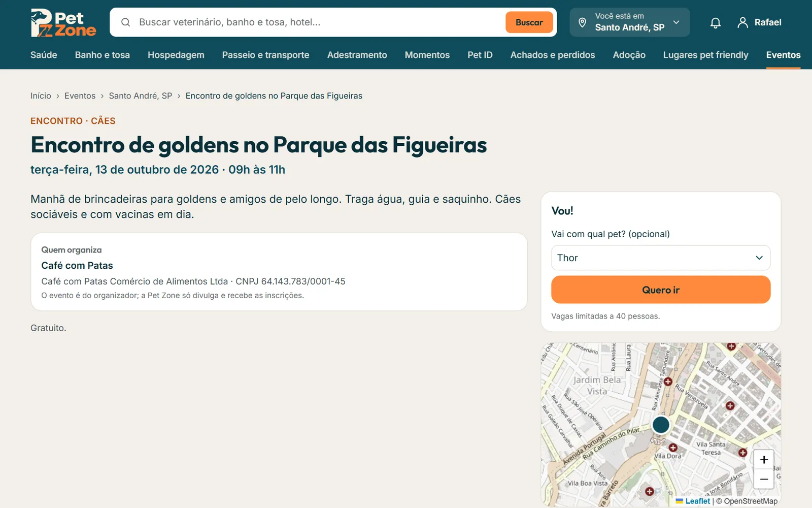
Task: Open the Hospedagem section
Action: pyautogui.click(x=176, y=55)
